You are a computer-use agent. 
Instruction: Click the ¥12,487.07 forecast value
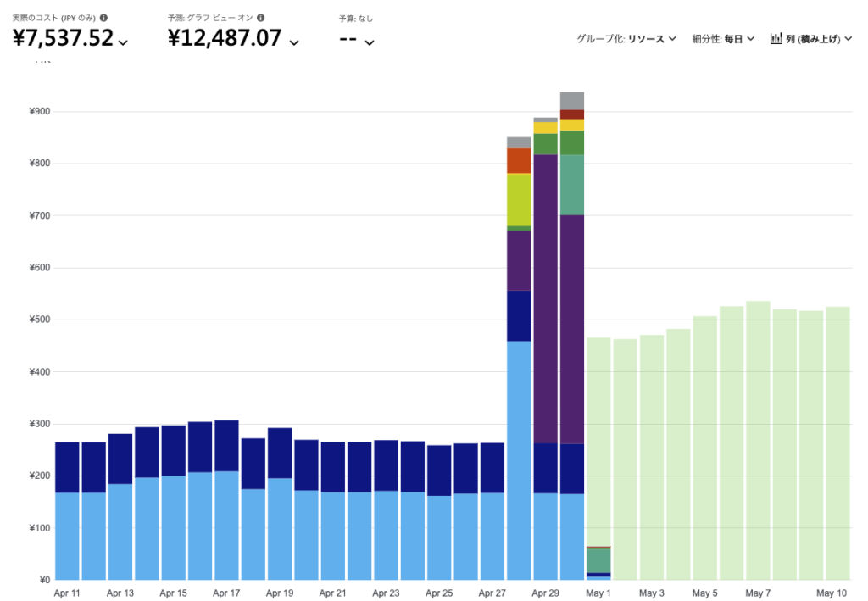[225, 37]
